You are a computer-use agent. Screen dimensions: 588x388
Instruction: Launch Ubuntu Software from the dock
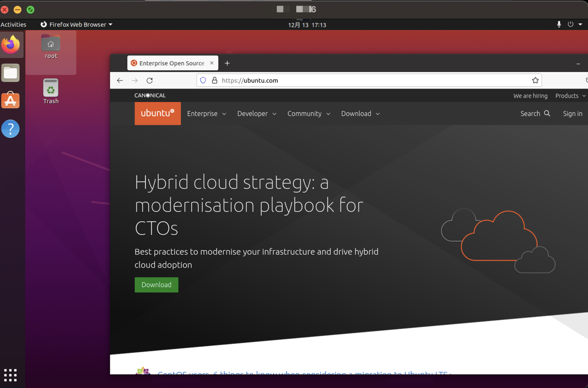(11, 100)
